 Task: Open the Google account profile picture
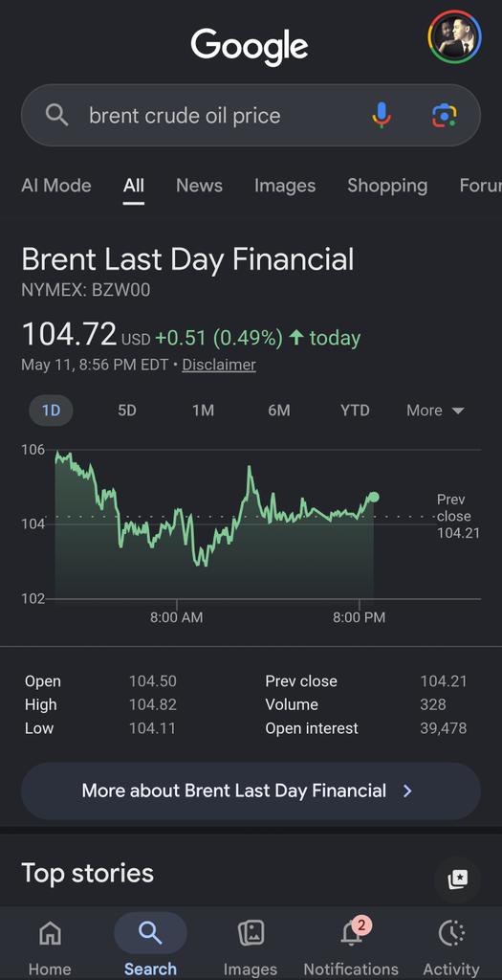point(454,36)
